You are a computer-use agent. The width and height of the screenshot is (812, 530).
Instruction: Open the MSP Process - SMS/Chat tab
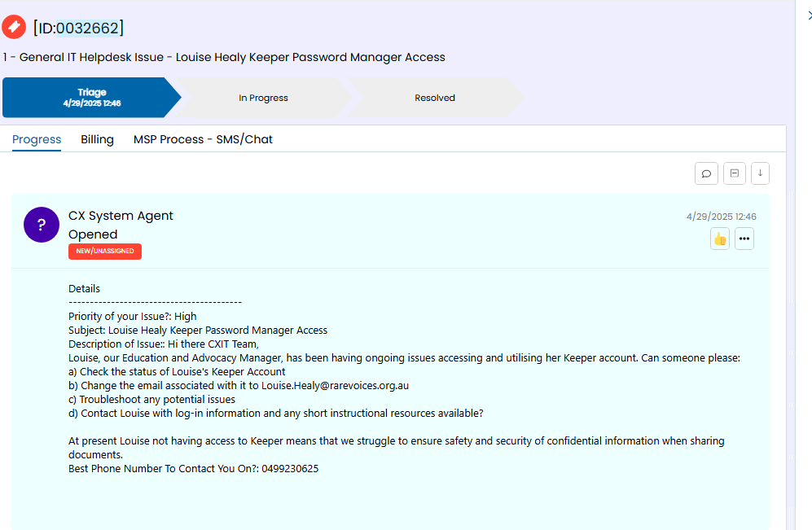pos(203,139)
